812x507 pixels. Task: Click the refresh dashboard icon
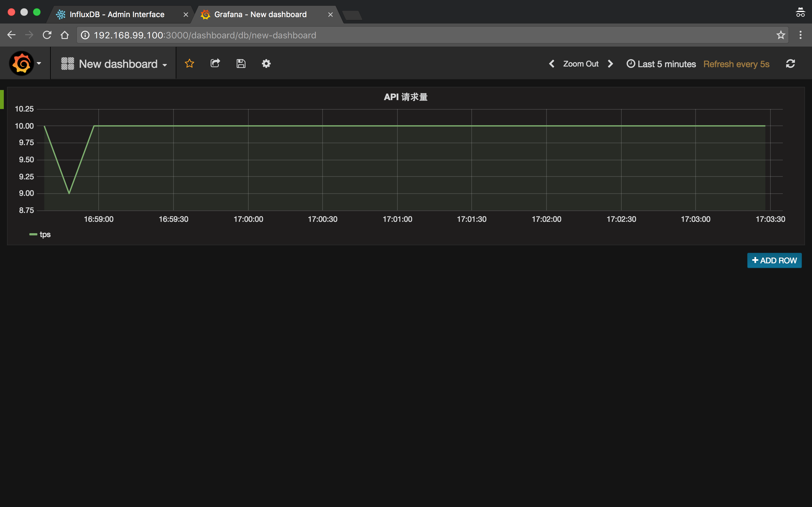coord(790,64)
